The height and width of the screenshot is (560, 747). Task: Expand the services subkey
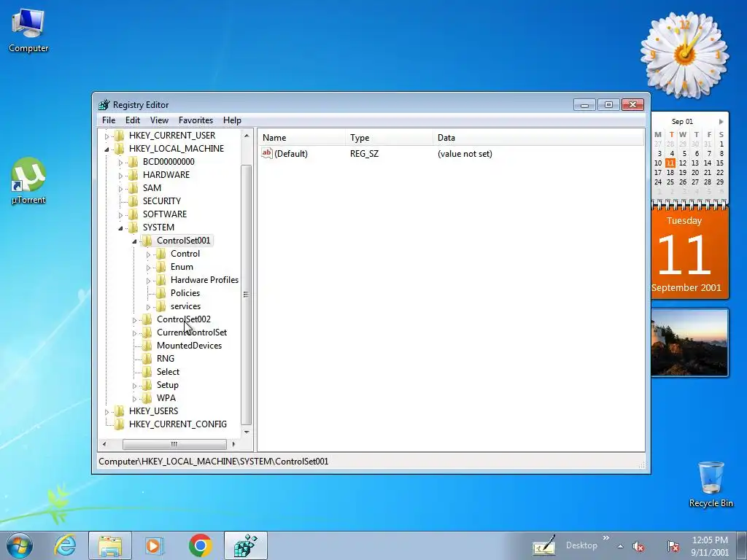tap(148, 307)
